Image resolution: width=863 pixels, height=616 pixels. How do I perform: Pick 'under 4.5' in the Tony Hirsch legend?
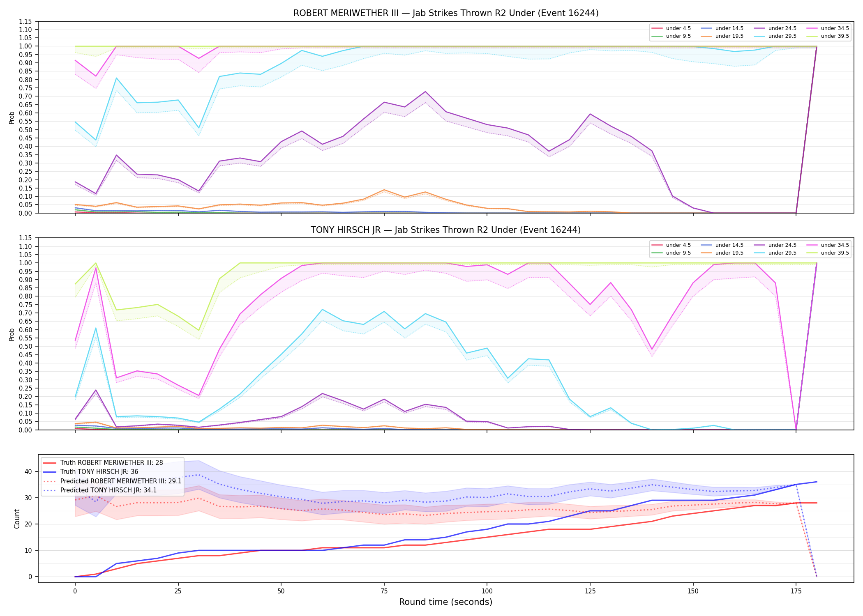tap(671, 245)
